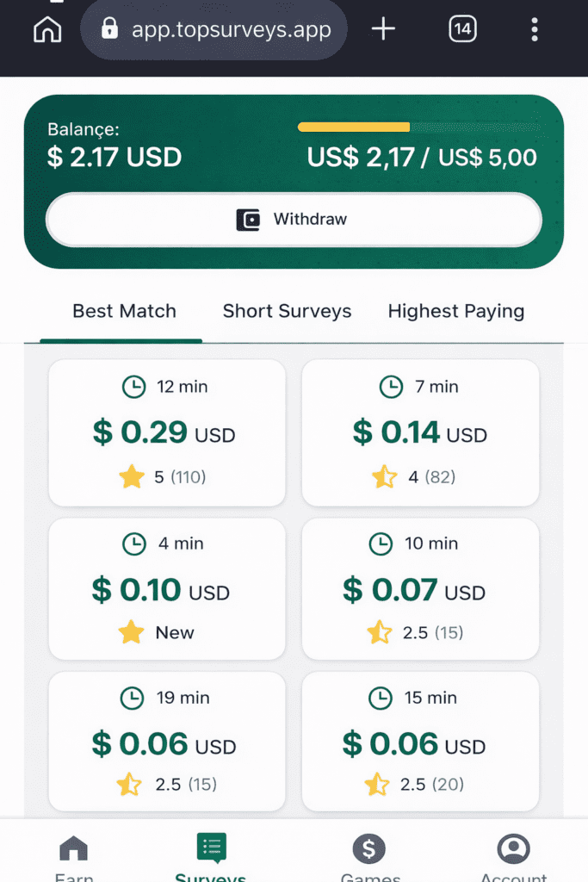
Task: Tap the Surveys list icon
Action: (x=211, y=848)
